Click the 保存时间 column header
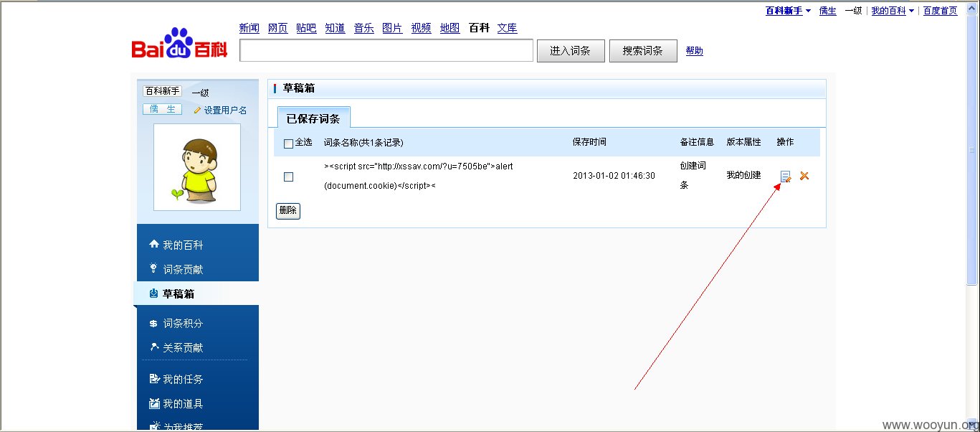980x432 pixels. click(x=589, y=142)
